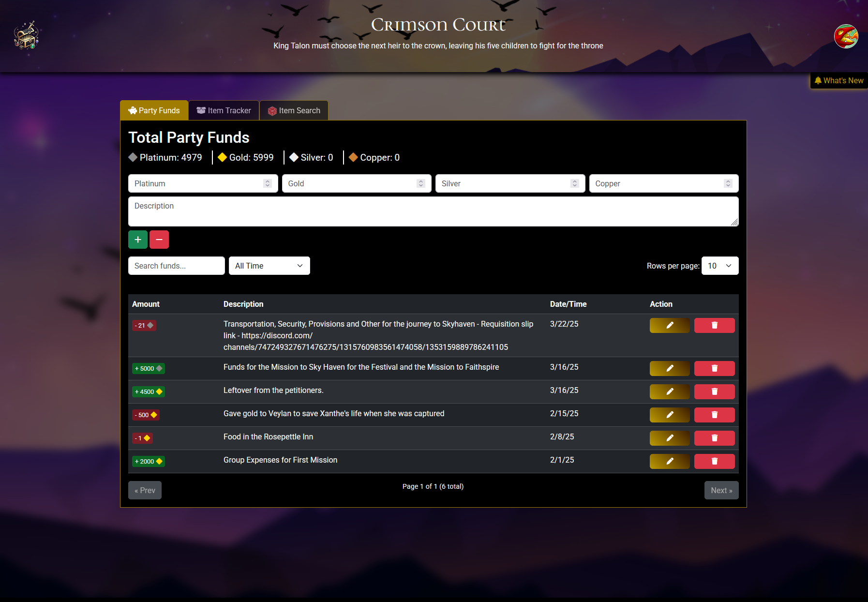The image size is (868, 602).
Task: Edit the Skyhaven transportation requisition entry
Action: pos(669,325)
